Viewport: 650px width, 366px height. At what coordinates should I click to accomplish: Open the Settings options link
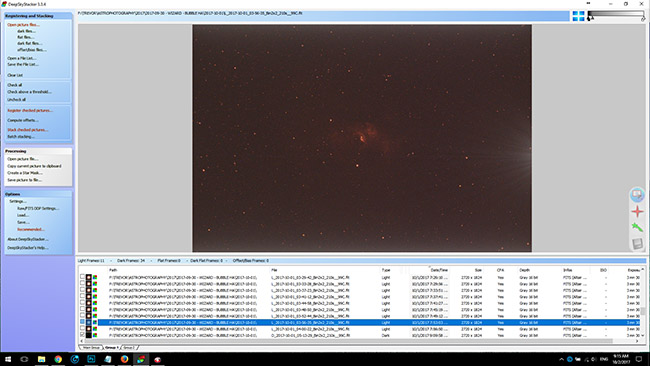click(x=18, y=201)
